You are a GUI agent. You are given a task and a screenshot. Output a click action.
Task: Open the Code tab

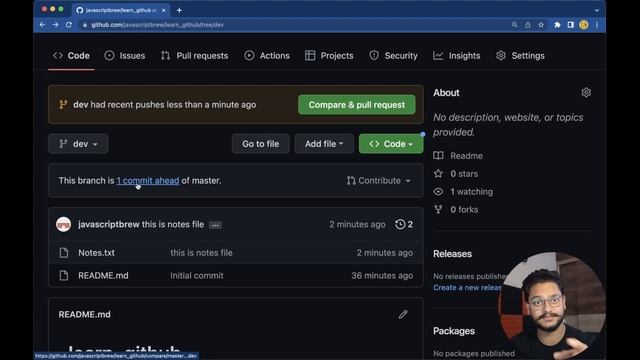coord(71,56)
